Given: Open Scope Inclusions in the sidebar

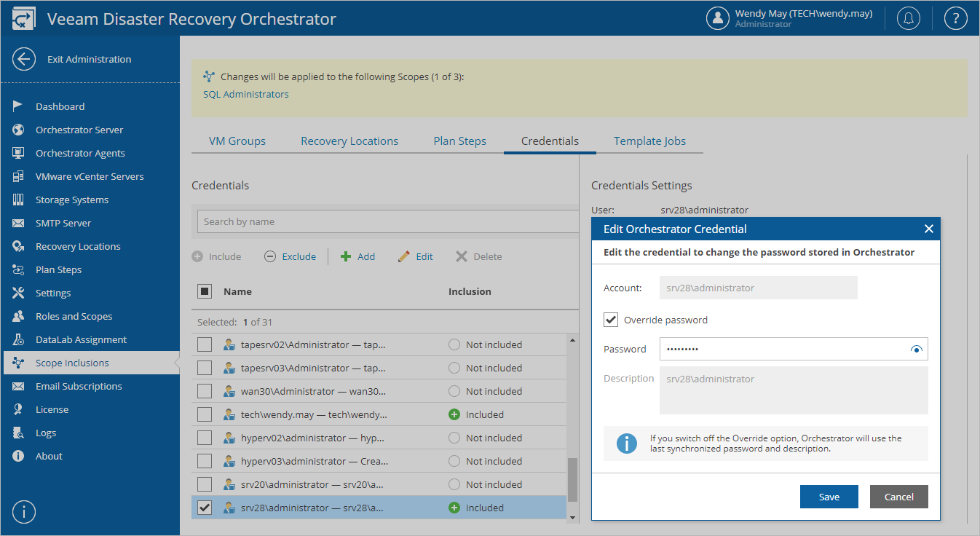Looking at the screenshot, I should [x=90, y=363].
